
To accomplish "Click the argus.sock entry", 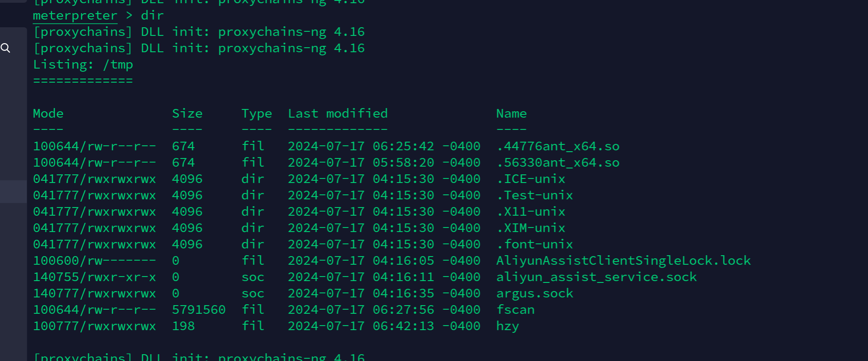I will [535, 294].
